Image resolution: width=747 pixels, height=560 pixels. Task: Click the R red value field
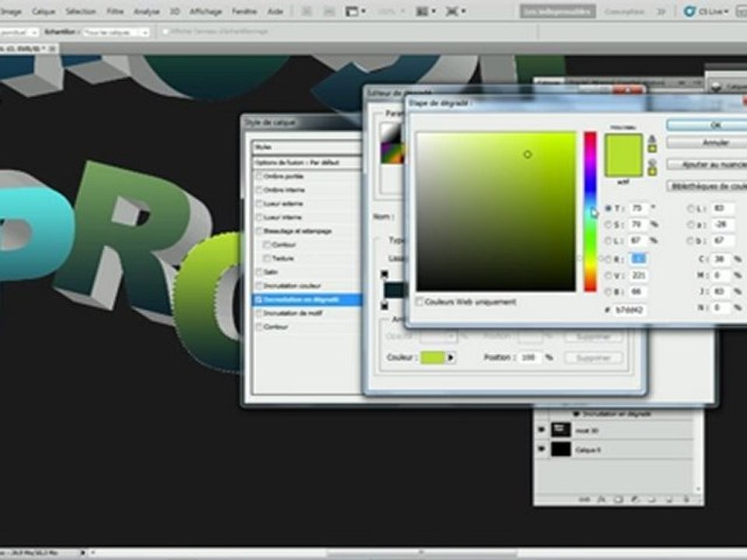(638, 258)
